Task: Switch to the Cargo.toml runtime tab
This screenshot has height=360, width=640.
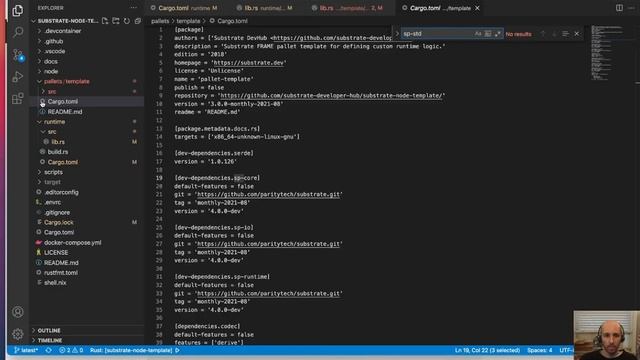Action: pyautogui.click(x=184, y=8)
